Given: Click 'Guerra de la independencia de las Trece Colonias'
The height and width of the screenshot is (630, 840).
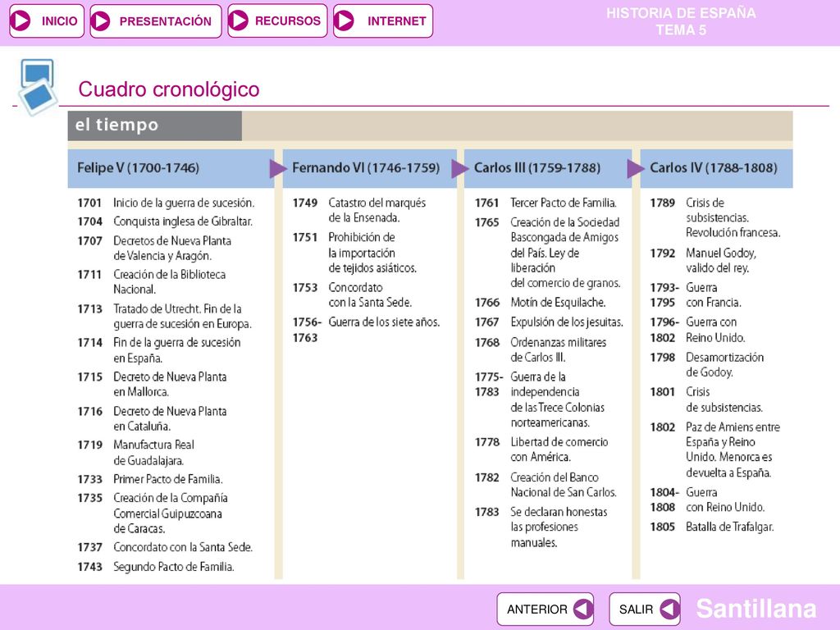Looking at the screenshot, I should (558, 399).
